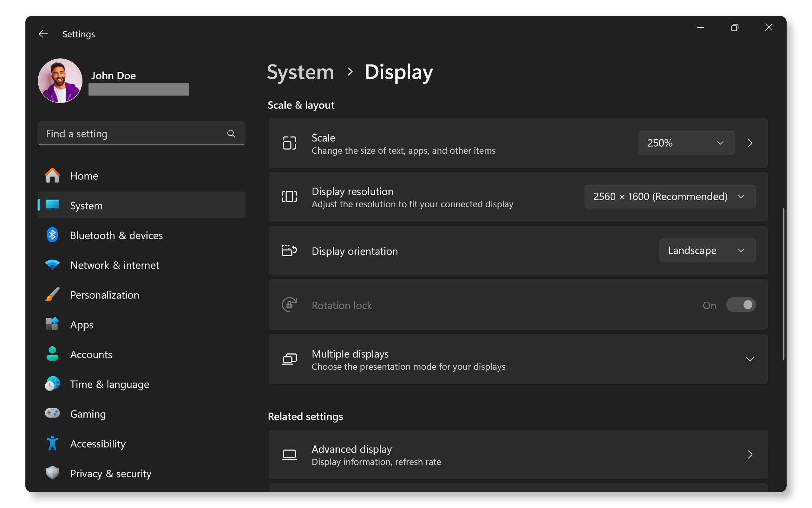This screenshot has height=508, width=812.
Task: Click the Scale row icon
Action: click(x=289, y=143)
